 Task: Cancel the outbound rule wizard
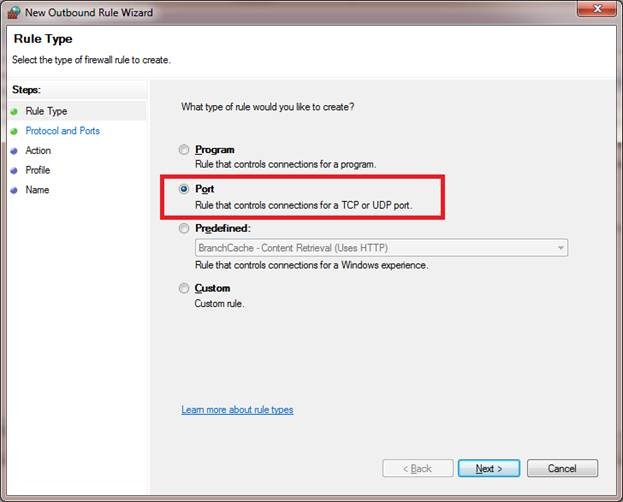click(562, 468)
